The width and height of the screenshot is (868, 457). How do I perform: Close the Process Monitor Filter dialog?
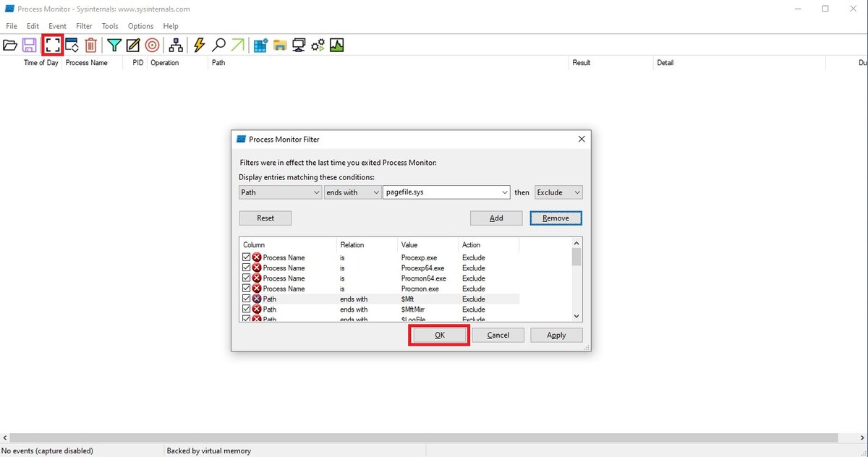581,139
